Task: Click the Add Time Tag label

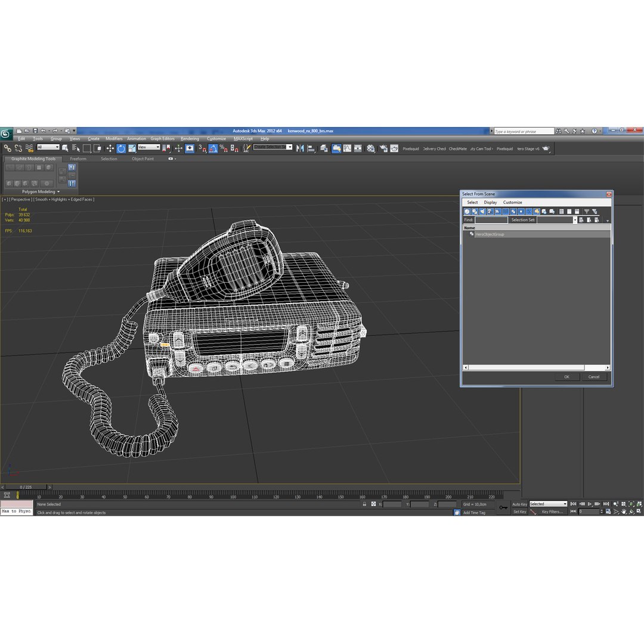Action: (475, 513)
